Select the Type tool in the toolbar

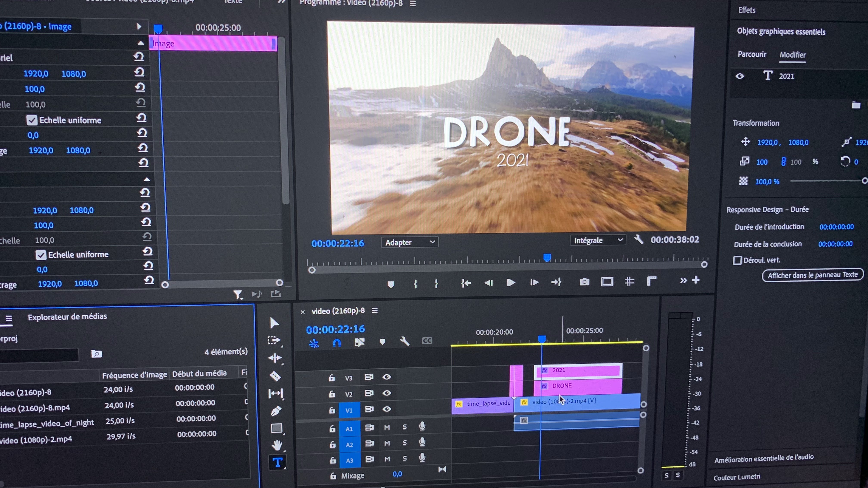pos(277,462)
